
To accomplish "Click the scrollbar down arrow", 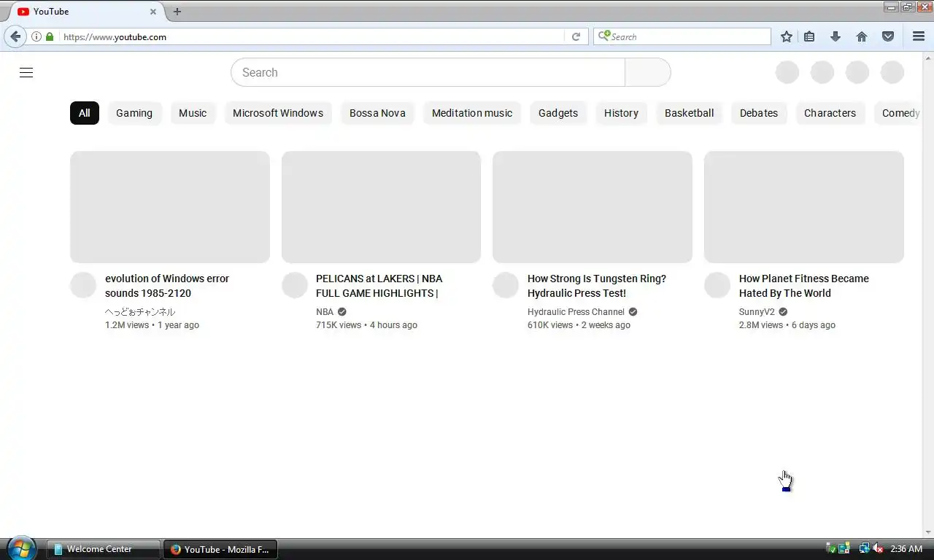I will click(928, 532).
